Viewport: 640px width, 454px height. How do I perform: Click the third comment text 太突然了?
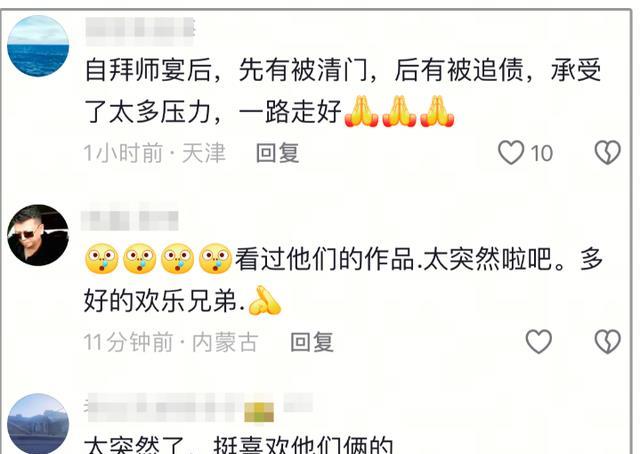[134, 446]
